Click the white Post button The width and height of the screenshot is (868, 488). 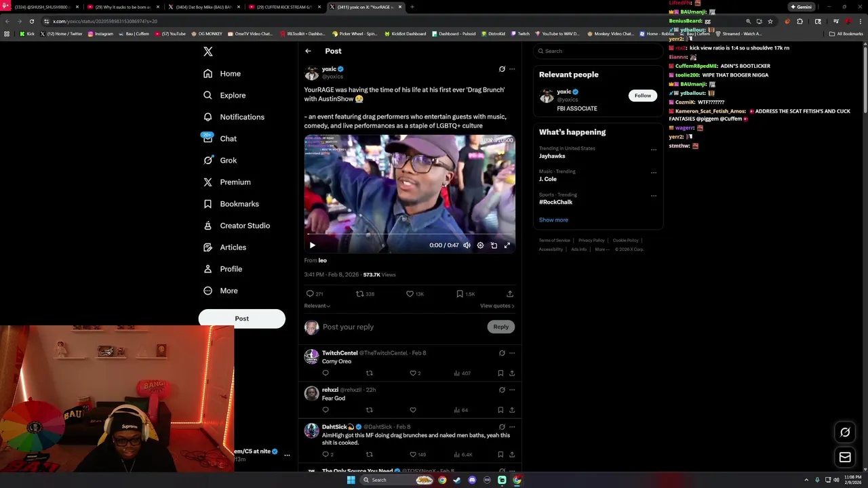tap(241, 319)
